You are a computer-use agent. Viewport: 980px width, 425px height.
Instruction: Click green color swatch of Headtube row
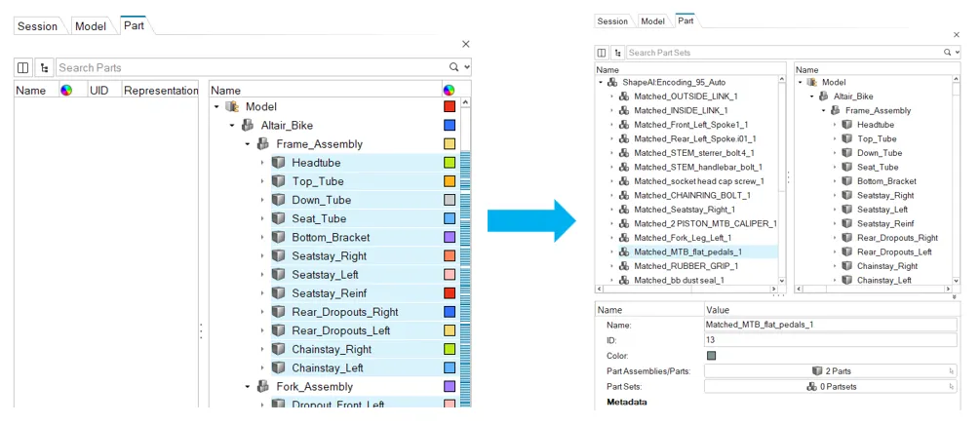click(449, 163)
